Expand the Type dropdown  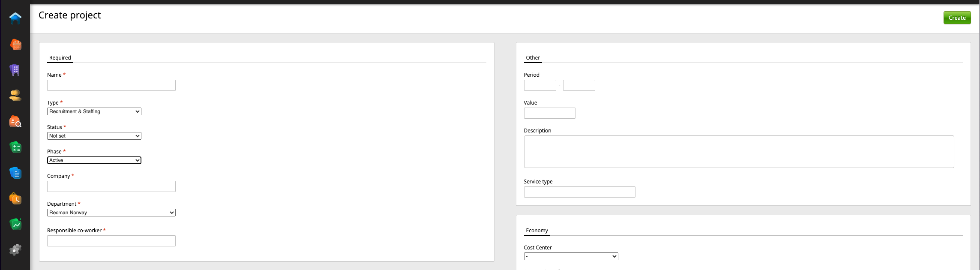pyautogui.click(x=94, y=111)
